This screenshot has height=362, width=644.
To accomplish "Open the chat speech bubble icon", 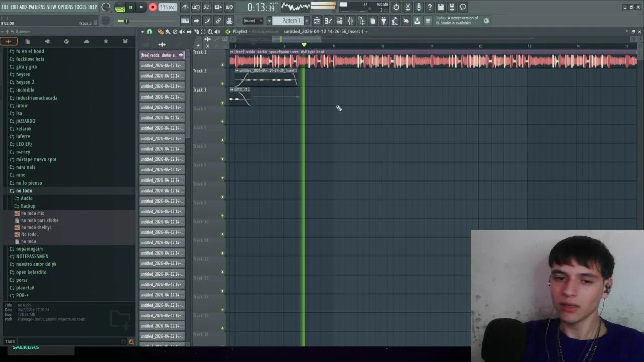I will [463, 7].
